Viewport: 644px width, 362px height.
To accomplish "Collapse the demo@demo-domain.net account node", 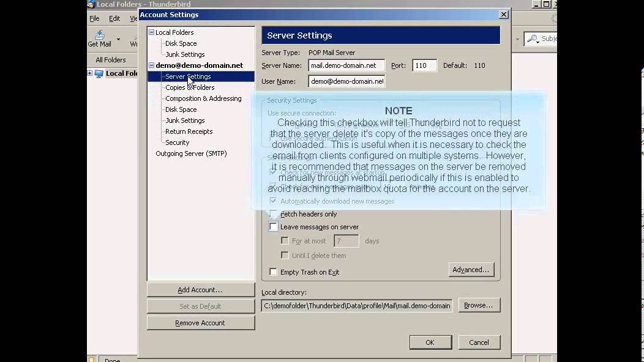I will click(151, 65).
